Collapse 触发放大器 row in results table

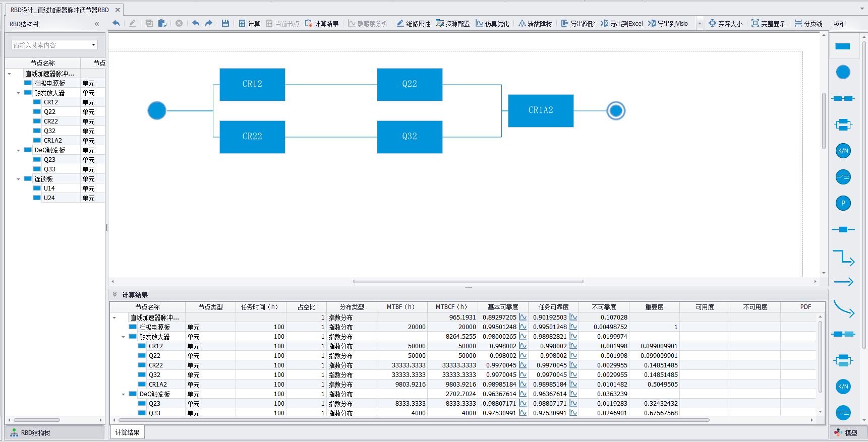tap(124, 337)
